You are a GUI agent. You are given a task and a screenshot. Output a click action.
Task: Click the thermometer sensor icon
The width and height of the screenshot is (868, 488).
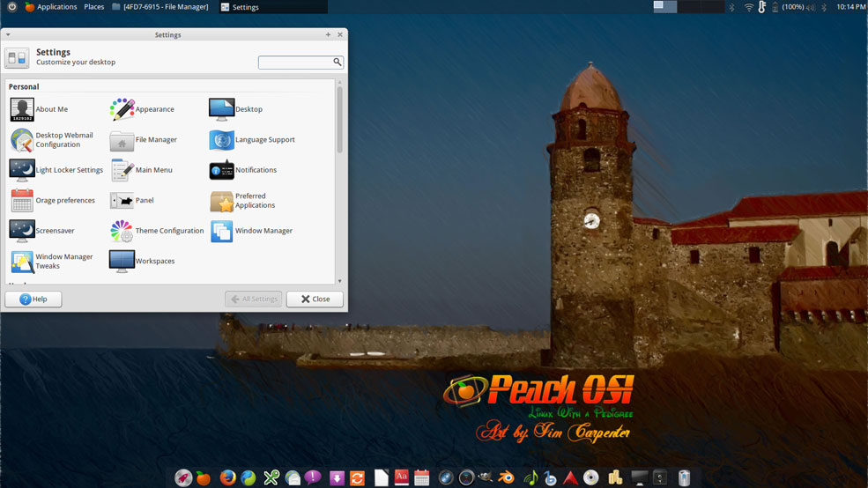click(762, 7)
